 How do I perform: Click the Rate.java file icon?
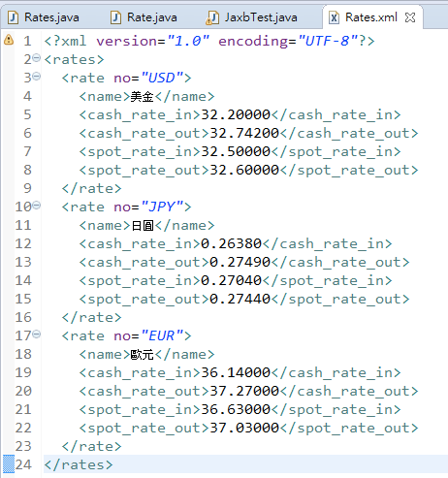[115, 17]
